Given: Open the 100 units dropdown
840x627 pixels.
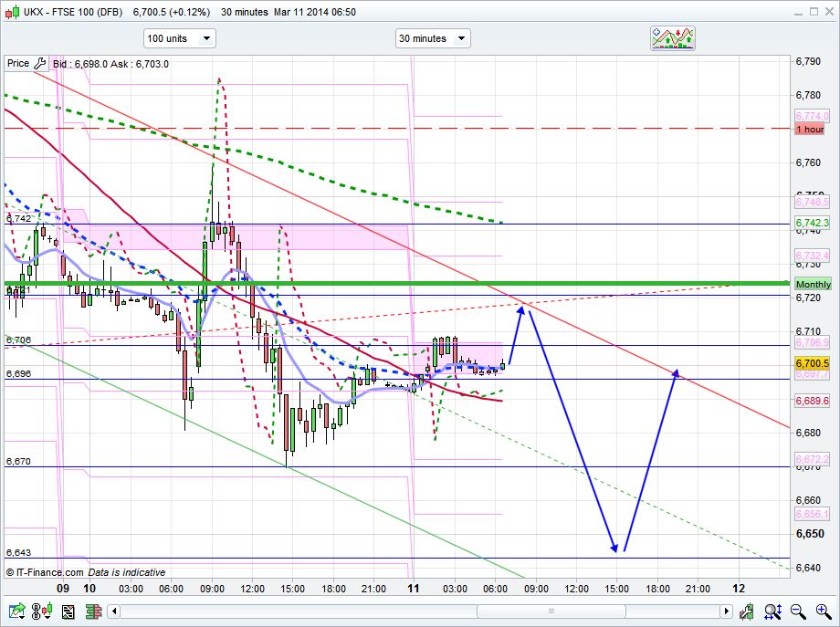Looking at the screenshot, I should pos(179,38).
